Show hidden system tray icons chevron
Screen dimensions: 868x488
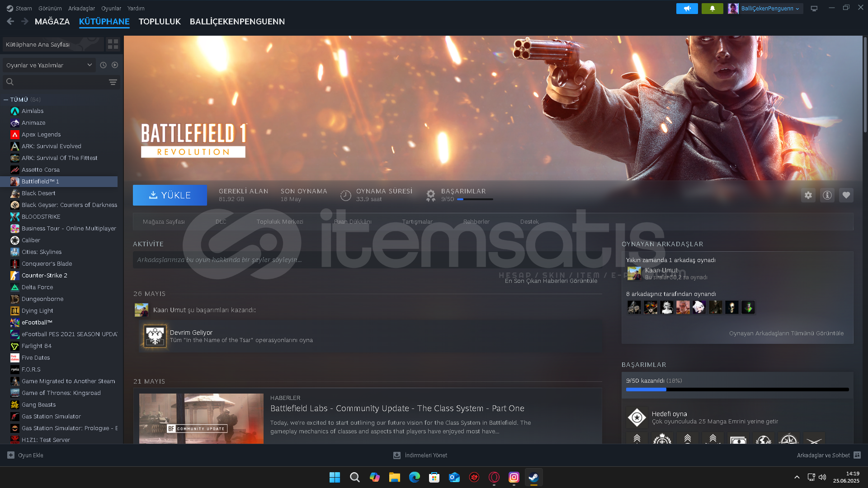pyautogui.click(x=797, y=477)
